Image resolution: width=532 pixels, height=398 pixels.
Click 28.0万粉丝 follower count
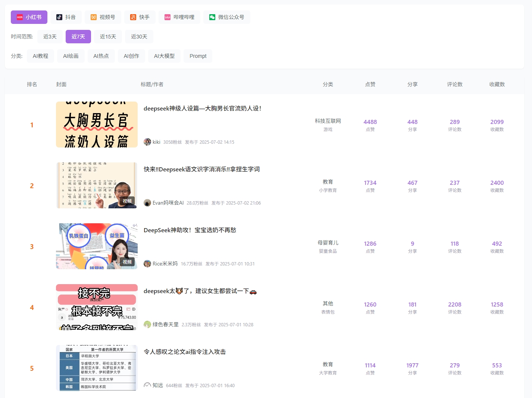pos(197,203)
